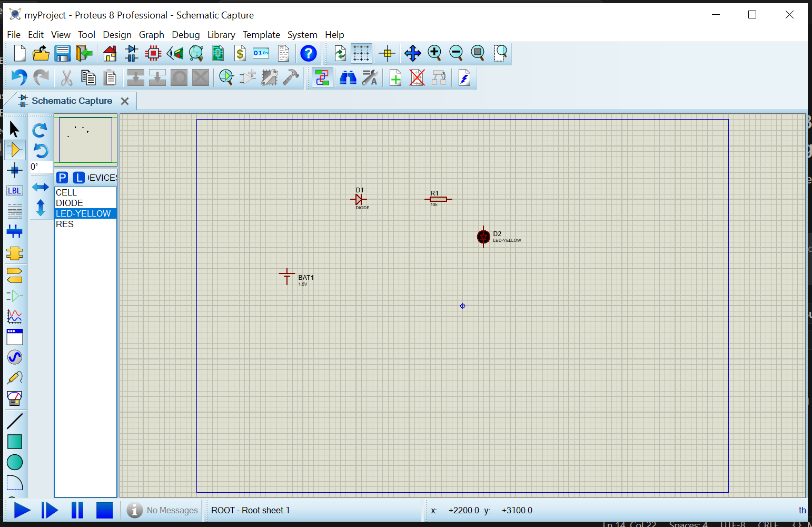Screen dimensions: 812x527
Task: Click the Save project floppy disk icon
Action: pyautogui.click(x=63, y=53)
